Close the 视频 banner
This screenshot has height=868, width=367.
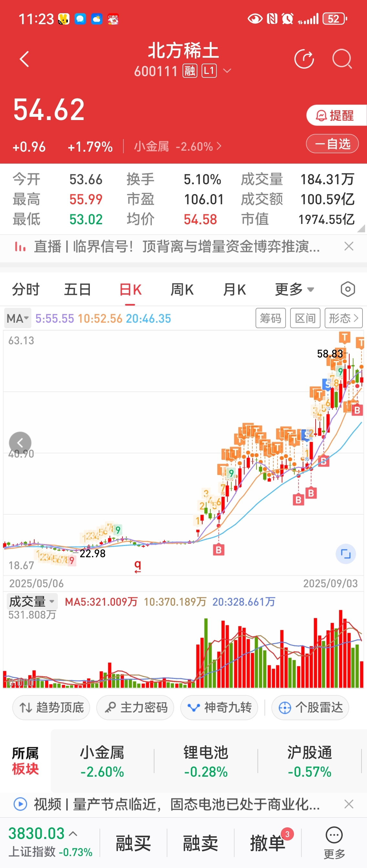[349, 804]
